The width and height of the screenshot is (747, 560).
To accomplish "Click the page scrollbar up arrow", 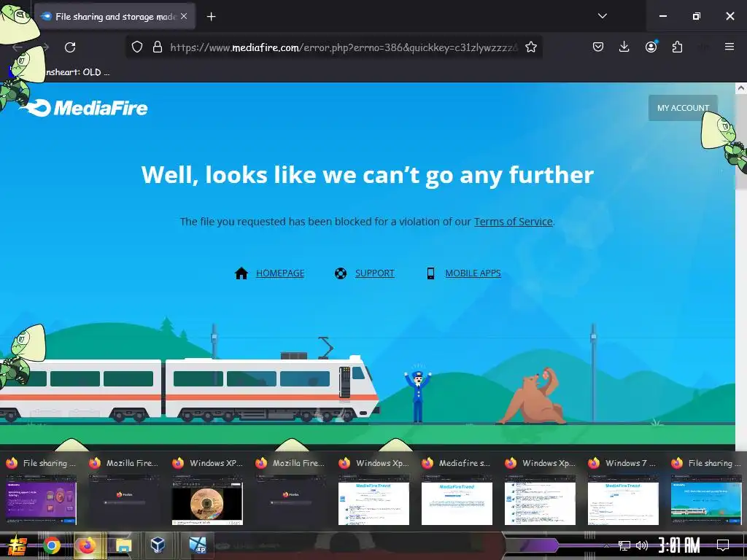I will pos(741,88).
